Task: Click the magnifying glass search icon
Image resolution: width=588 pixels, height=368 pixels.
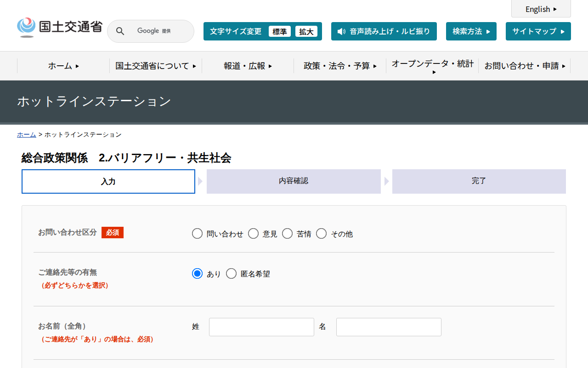Action: coord(120,31)
